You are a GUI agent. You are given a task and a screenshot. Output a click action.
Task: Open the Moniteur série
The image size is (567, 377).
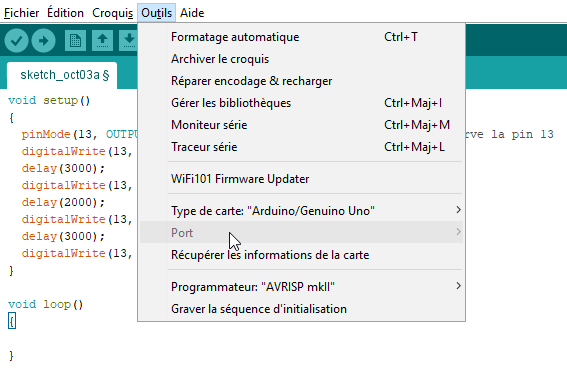[x=302, y=125]
